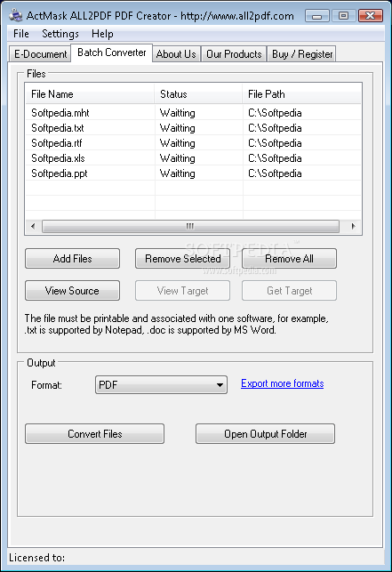Open the File menu
The height and width of the screenshot is (572, 392).
coord(21,34)
